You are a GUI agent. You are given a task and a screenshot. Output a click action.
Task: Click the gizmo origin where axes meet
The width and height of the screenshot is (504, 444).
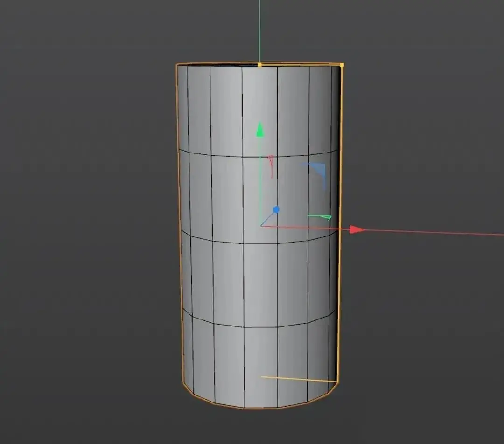coord(261,226)
